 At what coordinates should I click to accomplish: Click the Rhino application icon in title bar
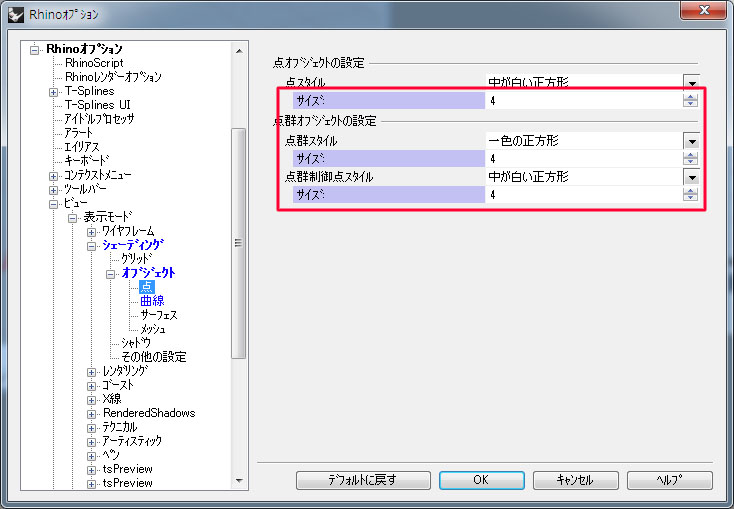click(16, 15)
